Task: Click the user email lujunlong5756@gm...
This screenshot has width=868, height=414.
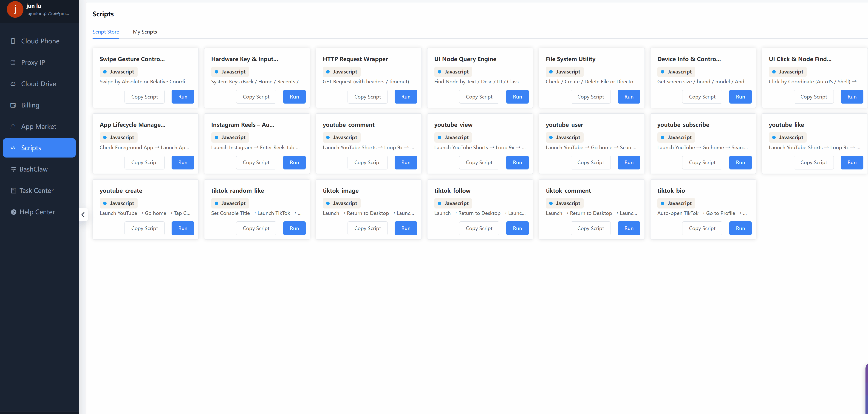Action: pos(48,14)
